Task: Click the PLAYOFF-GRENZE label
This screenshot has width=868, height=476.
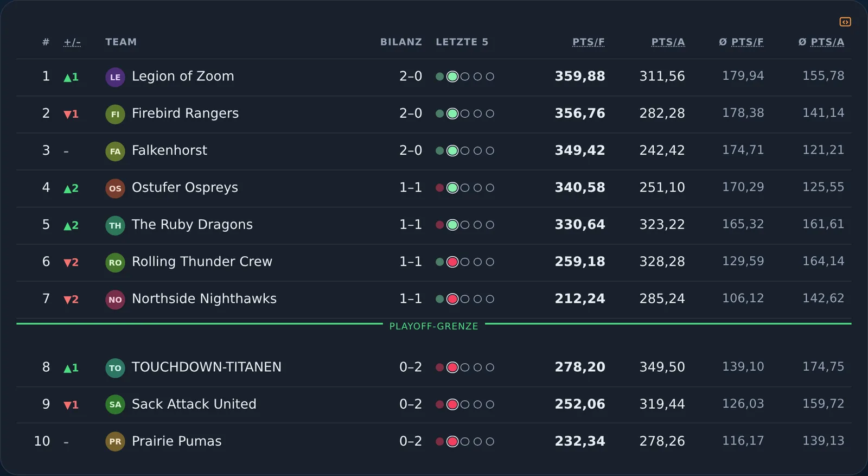Action: click(x=434, y=326)
